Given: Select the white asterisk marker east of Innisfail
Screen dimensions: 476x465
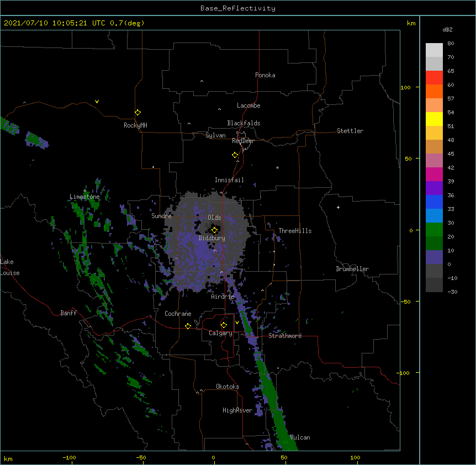Looking at the screenshot, I should (277, 167).
